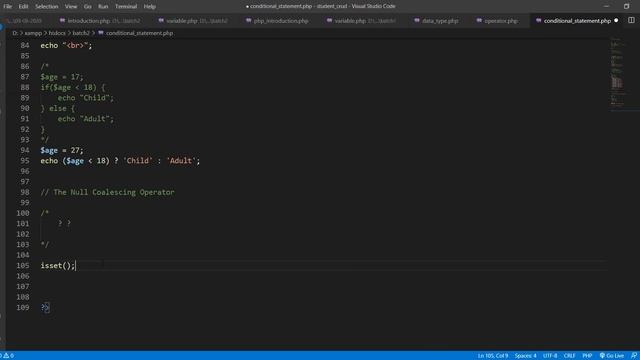Click line number 84 in the gutter
This screenshot has height=360, width=640.
click(25, 45)
